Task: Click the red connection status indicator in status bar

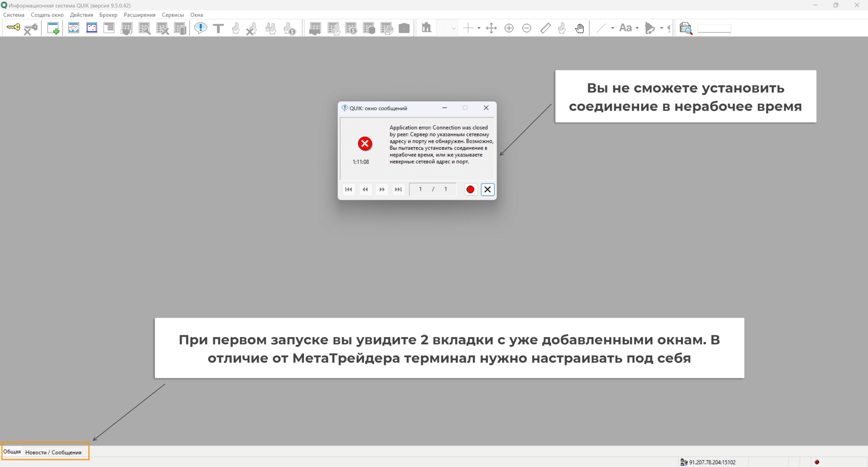Action: [817, 462]
